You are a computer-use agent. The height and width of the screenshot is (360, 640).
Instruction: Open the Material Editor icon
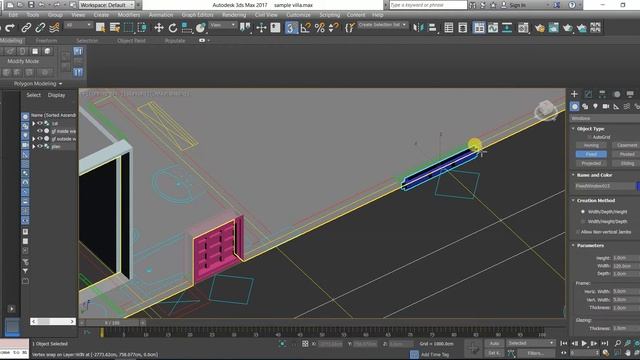coord(523,28)
